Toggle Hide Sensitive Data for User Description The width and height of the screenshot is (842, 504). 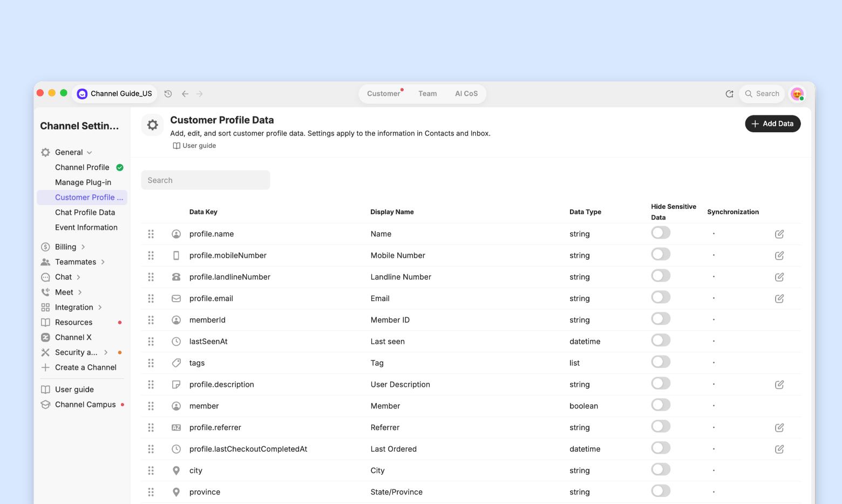[661, 383]
